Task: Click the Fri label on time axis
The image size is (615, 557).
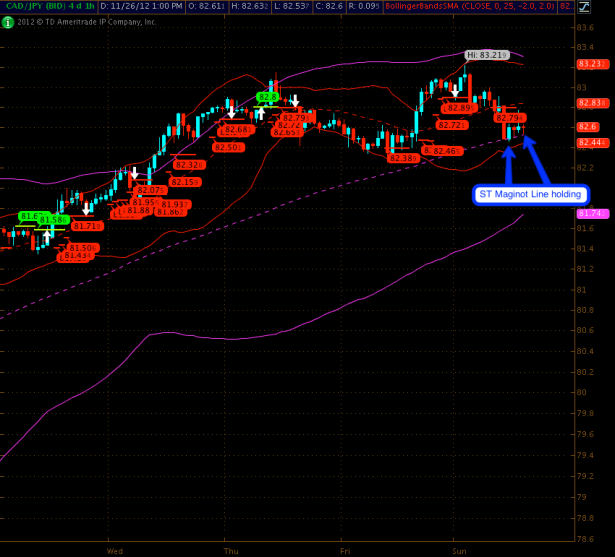Action: click(x=345, y=550)
